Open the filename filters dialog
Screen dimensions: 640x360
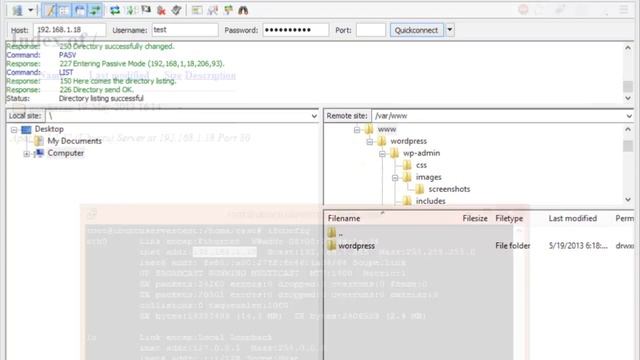coord(197,10)
